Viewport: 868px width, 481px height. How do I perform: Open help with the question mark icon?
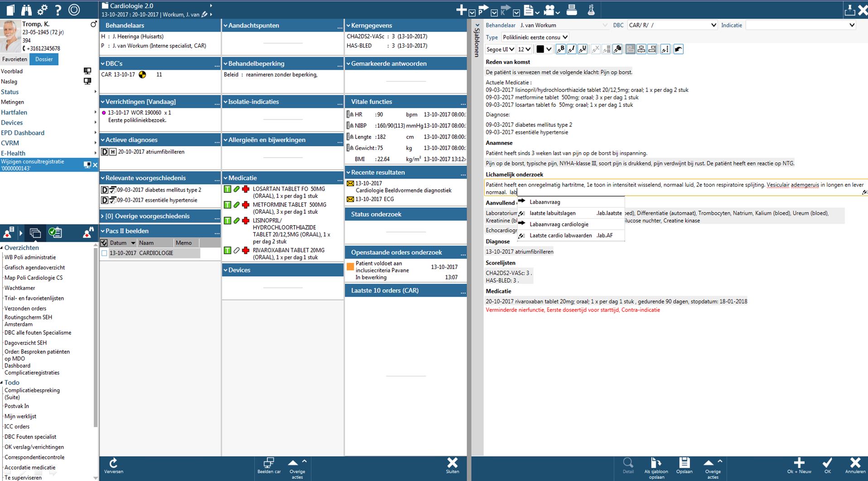point(58,10)
